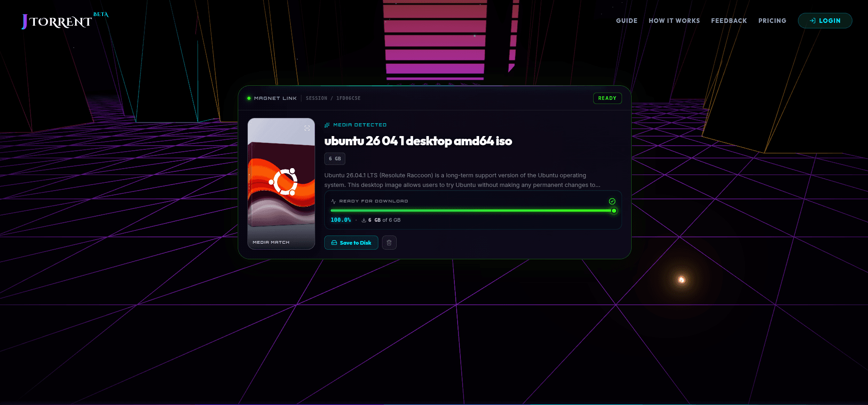Click the MAGNET LINK label
The width and height of the screenshot is (868, 405).
click(275, 99)
